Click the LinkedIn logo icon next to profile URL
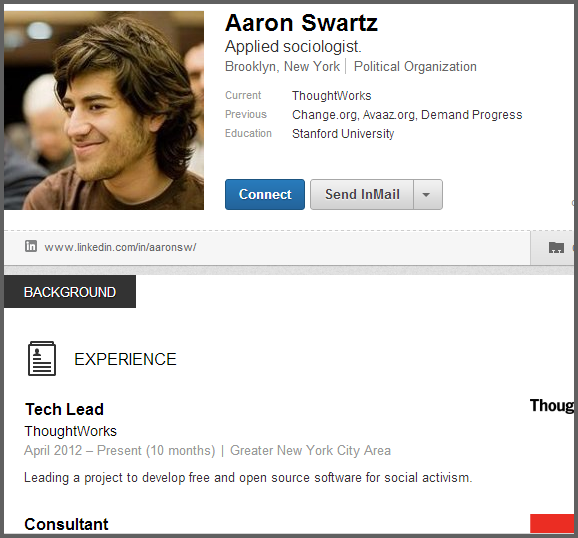This screenshot has width=578, height=538. coord(31,246)
